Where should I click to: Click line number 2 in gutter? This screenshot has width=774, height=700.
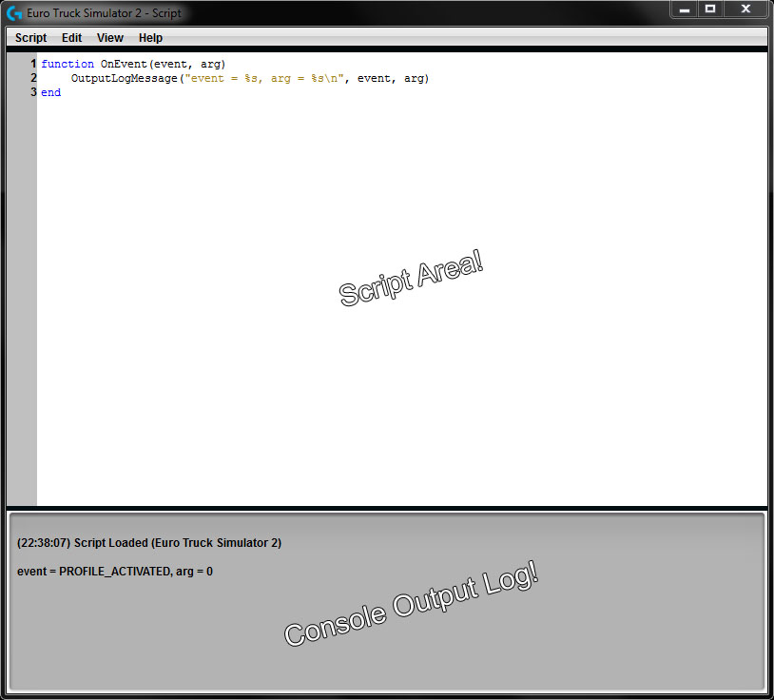tap(33, 78)
